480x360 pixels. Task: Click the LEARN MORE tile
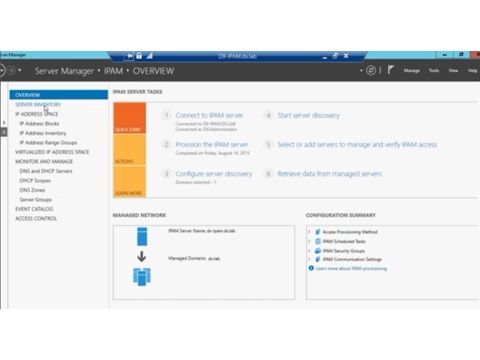[x=130, y=181]
